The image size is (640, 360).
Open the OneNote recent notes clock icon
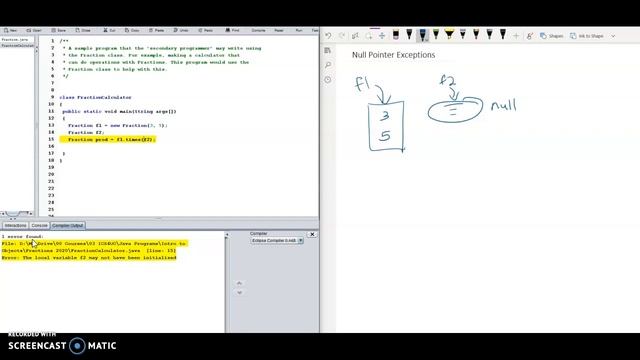coord(328,80)
